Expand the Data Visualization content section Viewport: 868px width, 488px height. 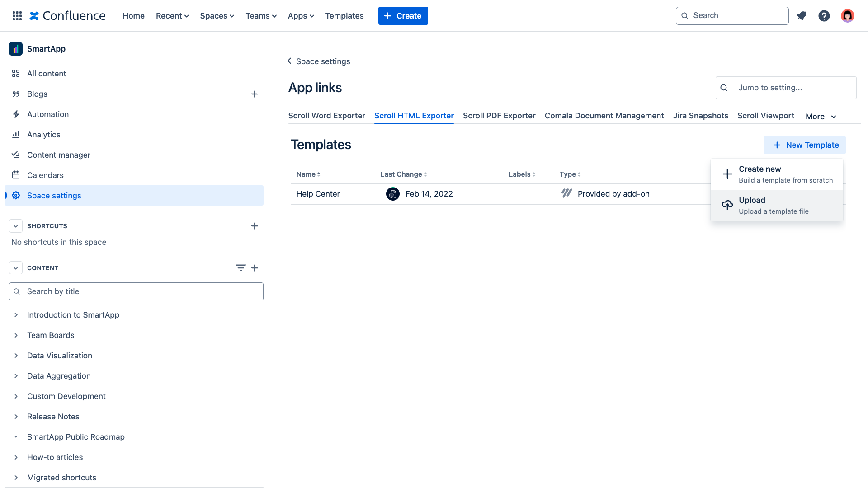pyautogui.click(x=15, y=355)
